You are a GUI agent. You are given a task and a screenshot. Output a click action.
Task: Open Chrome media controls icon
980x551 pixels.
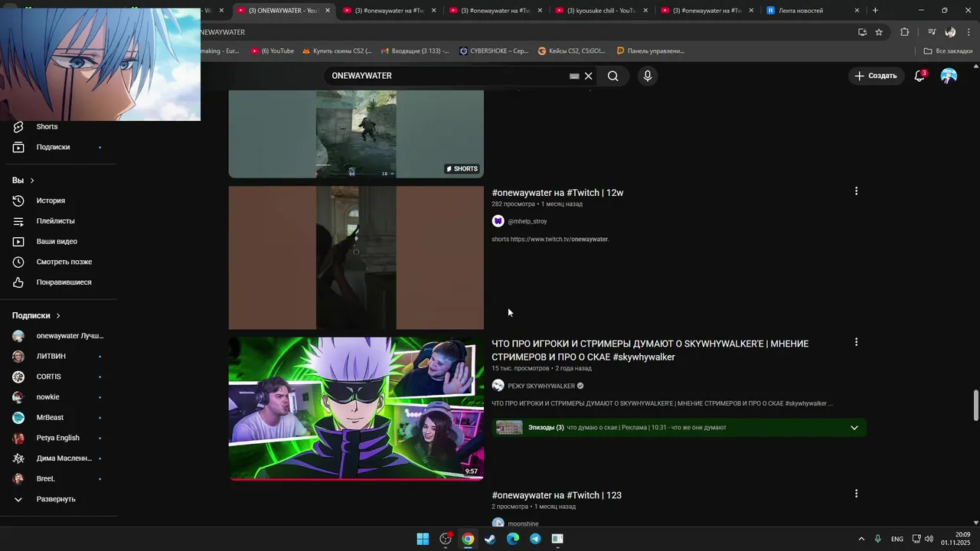tap(931, 32)
